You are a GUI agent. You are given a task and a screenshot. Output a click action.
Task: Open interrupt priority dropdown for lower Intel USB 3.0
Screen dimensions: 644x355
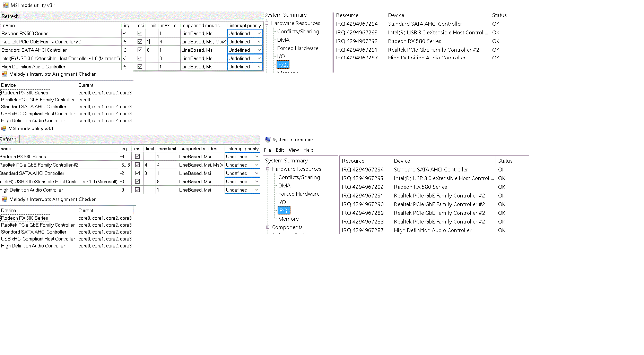pyautogui.click(x=256, y=181)
